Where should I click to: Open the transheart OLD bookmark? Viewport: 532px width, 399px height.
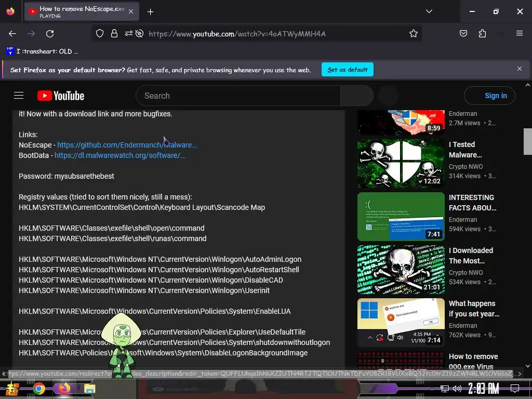tap(42, 51)
